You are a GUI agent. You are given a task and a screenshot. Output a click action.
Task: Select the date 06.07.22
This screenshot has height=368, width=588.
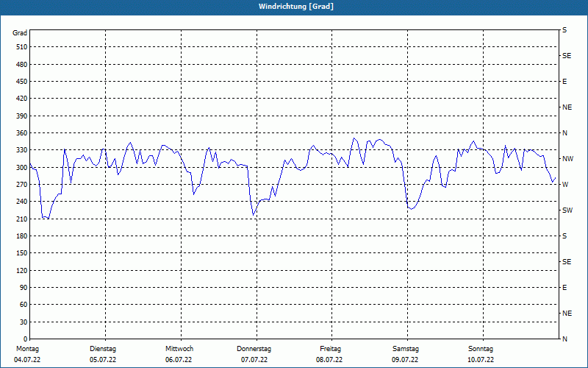tap(179, 360)
